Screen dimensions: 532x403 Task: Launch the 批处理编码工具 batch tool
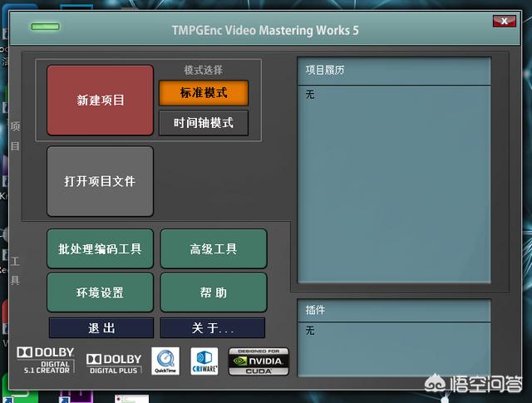(100, 249)
